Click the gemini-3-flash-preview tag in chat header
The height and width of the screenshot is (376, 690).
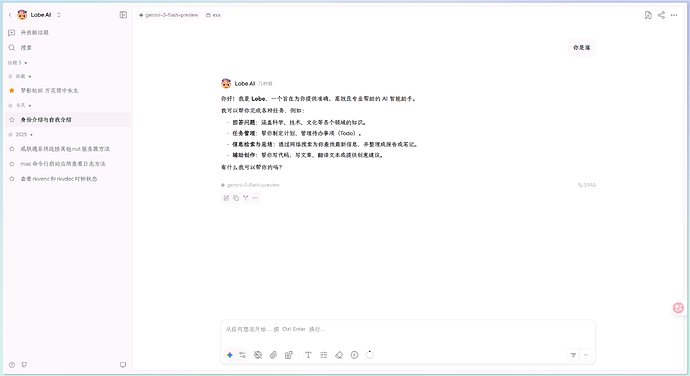tap(169, 15)
